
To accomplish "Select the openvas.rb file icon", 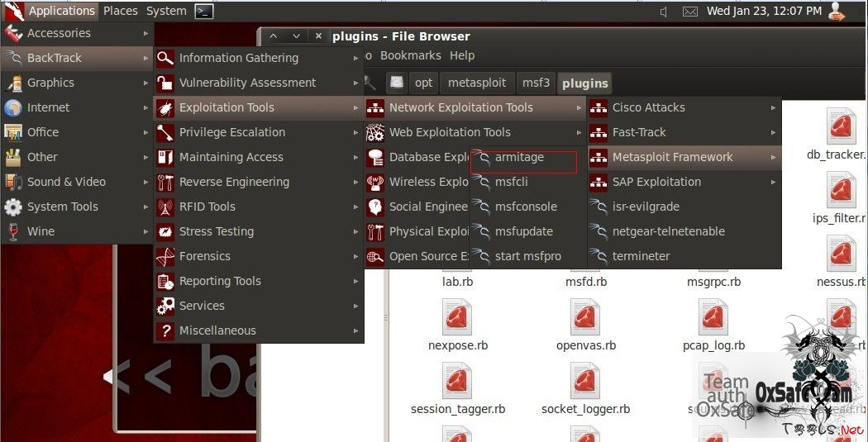I will [585, 317].
